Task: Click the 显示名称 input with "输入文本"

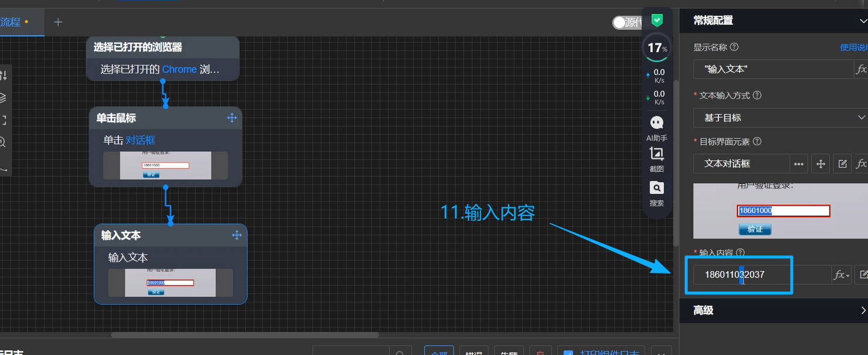Action: click(773, 69)
